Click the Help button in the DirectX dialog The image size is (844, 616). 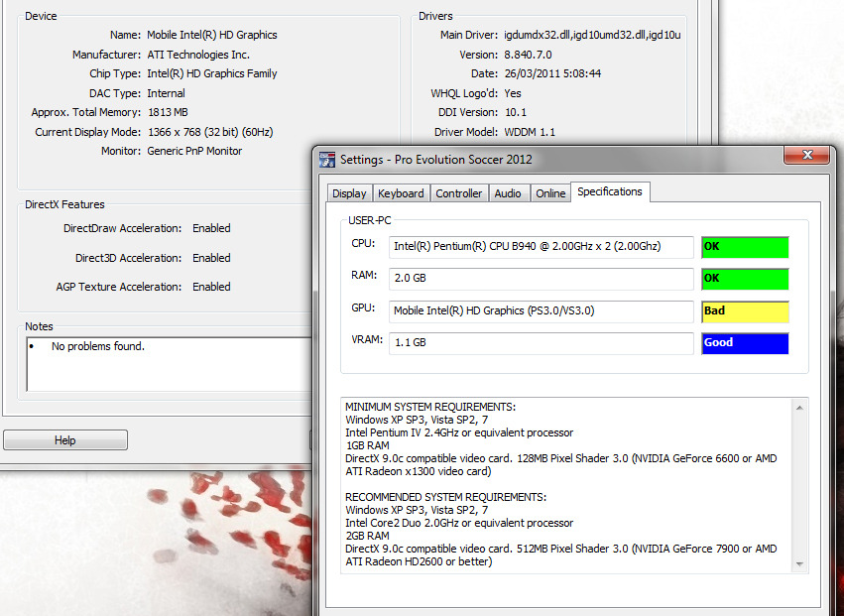(65, 440)
